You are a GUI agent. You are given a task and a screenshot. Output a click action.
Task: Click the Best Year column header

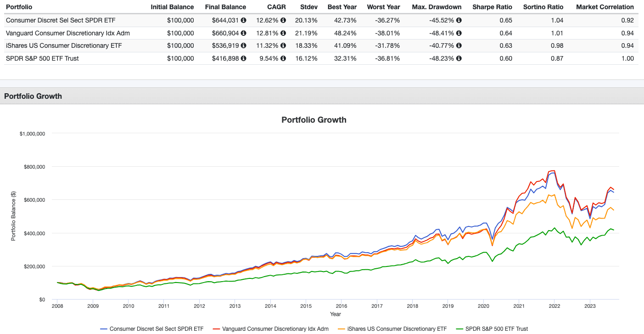click(342, 7)
